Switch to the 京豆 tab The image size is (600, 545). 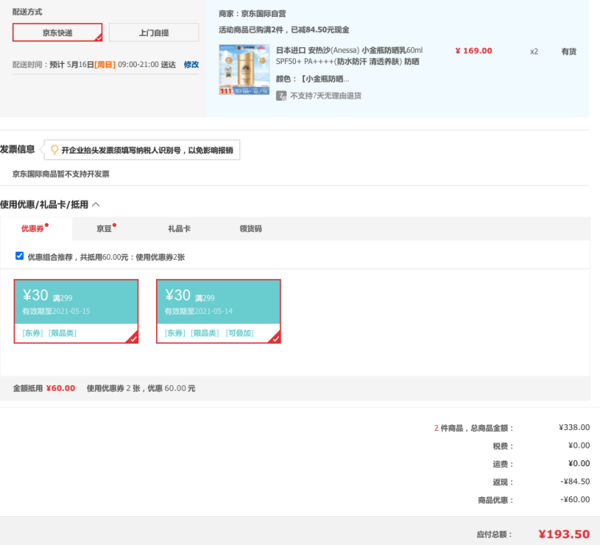click(104, 228)
